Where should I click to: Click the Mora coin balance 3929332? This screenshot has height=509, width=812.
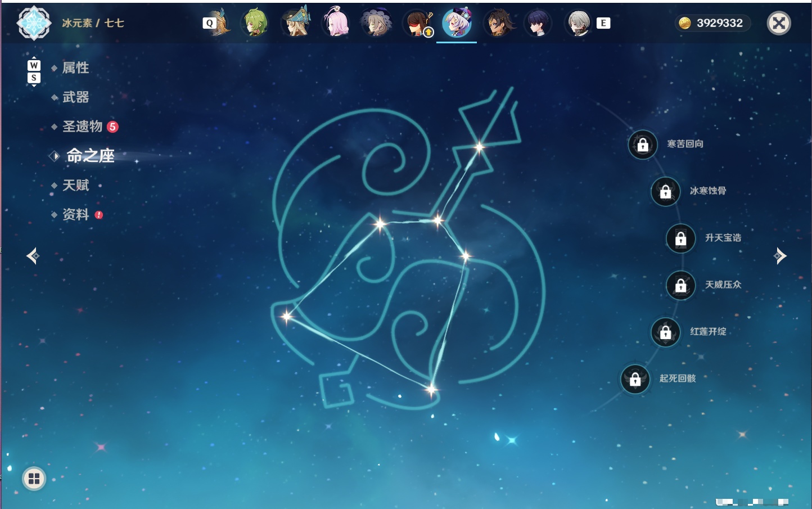click(x=712, y=23)
